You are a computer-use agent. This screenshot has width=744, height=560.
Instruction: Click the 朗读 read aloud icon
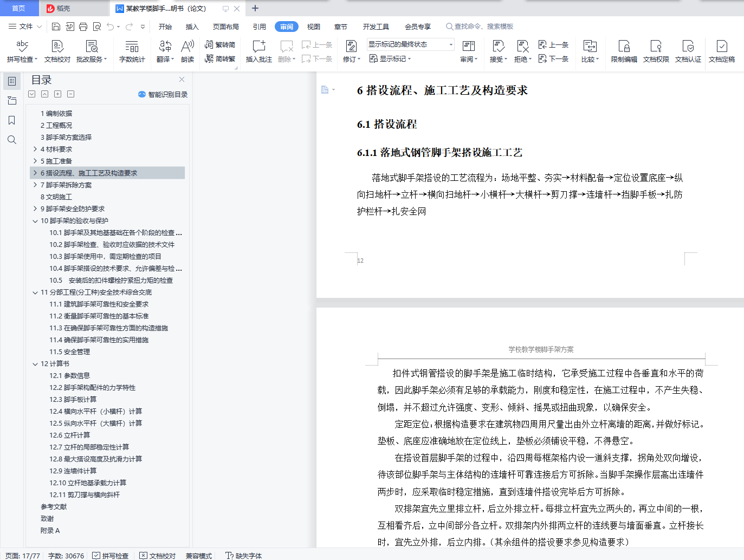[187, 51]
